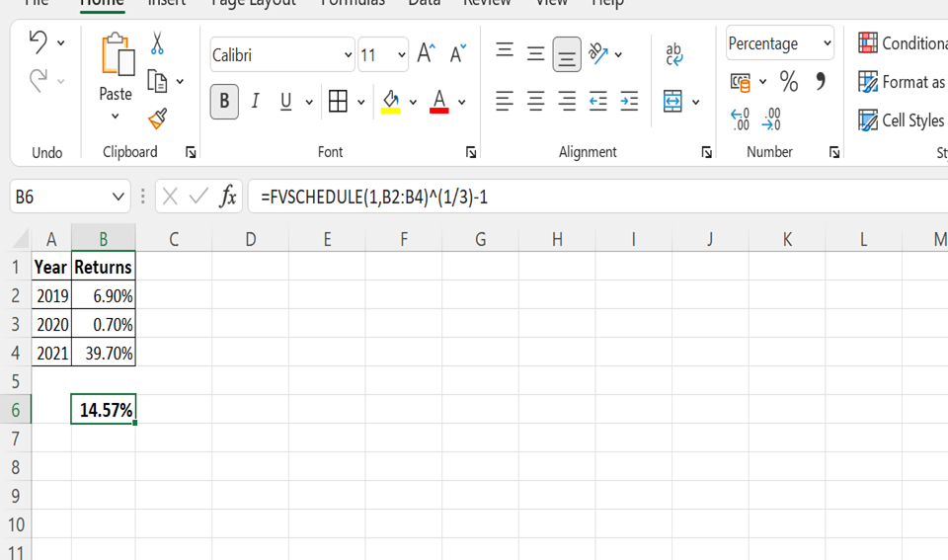This screenshot has width=948, height=560.
Task: Click the Decrease Font Size icon
Action: pyautogui.click(x=458, y=53)
